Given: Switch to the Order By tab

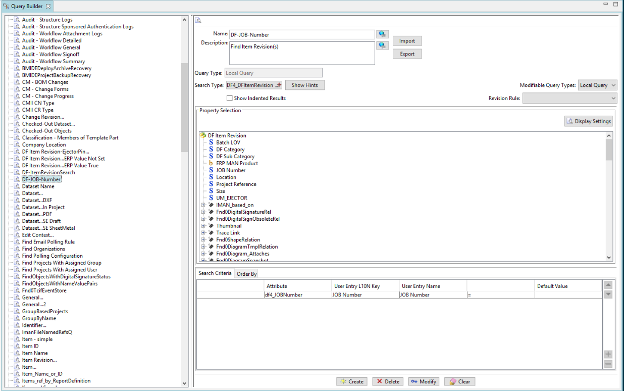Looking at the screenshot, I should pos(247,274).
